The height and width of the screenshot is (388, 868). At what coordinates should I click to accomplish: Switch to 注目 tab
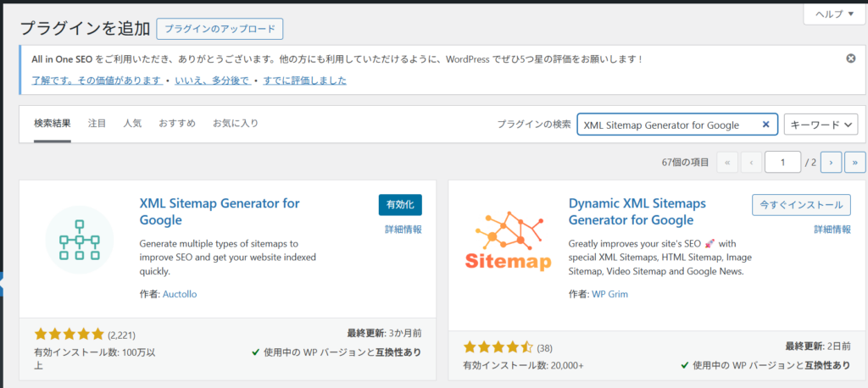pos(97,124)
